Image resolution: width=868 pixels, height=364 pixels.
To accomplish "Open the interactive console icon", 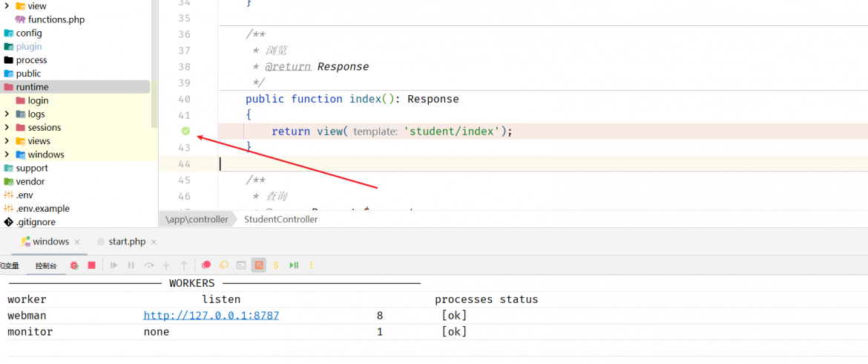I will coord(241,265).
